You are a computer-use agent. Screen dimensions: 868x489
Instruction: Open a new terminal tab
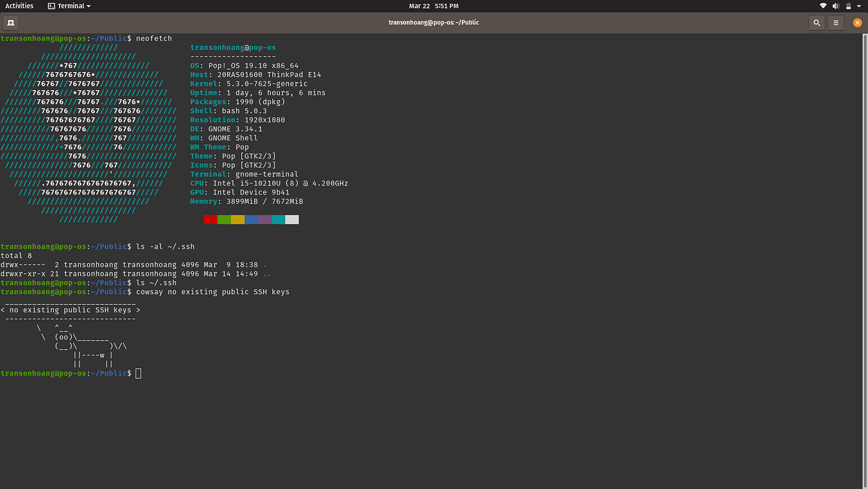point(11,22)
